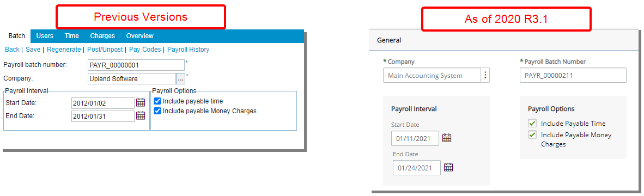Click the Pay Codes link
Viewport: 644px width, 196px height.
click(x=145, y=50)
